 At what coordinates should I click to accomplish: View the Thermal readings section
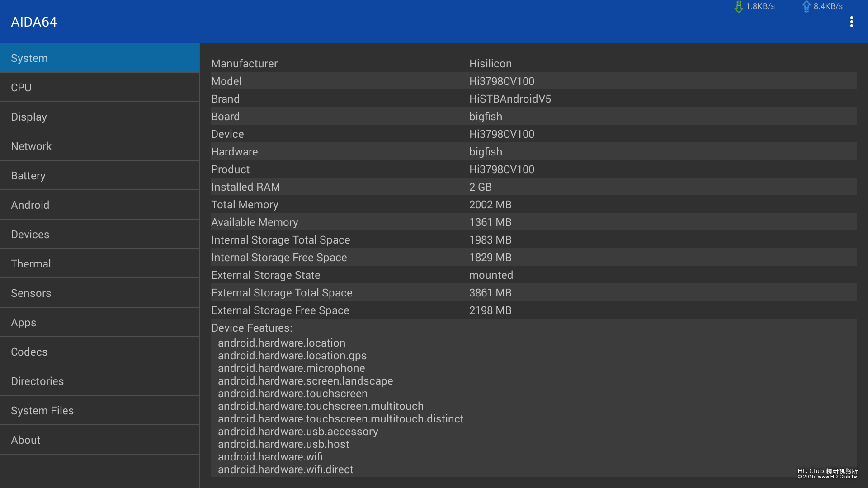(x=99, y=264)
